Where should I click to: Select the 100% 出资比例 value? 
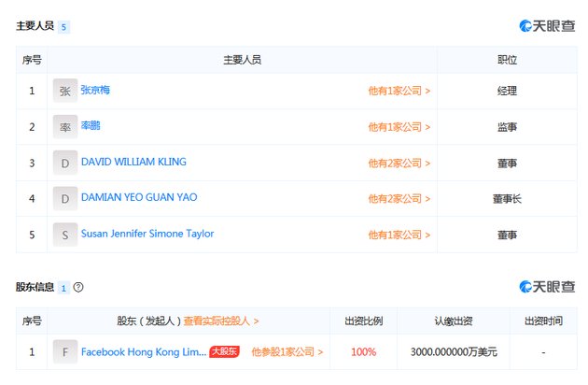click(x=363, y=352)
